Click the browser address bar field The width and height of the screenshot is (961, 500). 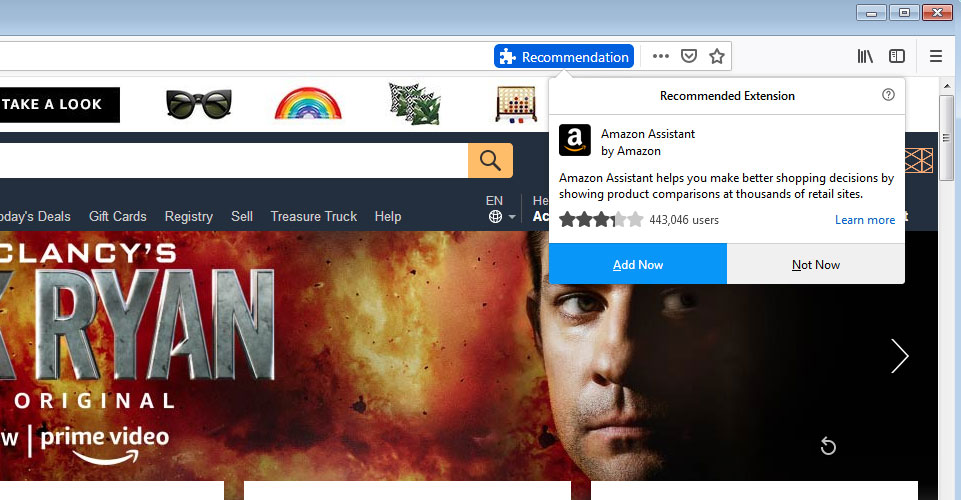point(245,56)
